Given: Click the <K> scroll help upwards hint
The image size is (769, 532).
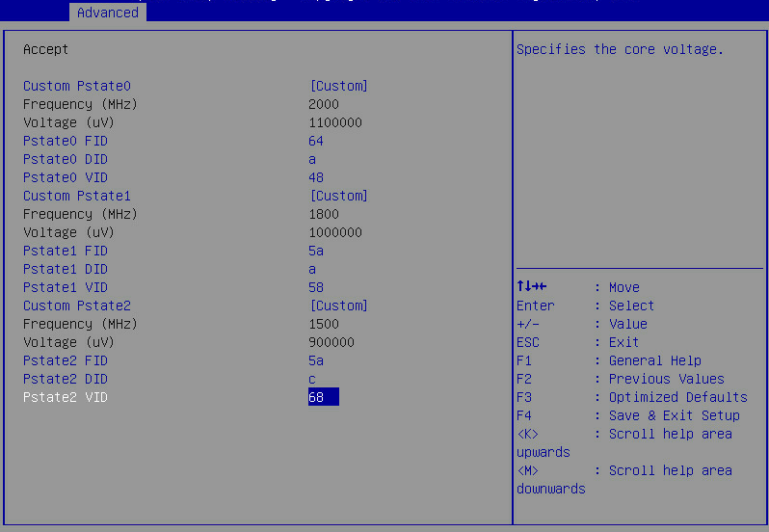Looking at the screenshot, I should pos(624,442).
